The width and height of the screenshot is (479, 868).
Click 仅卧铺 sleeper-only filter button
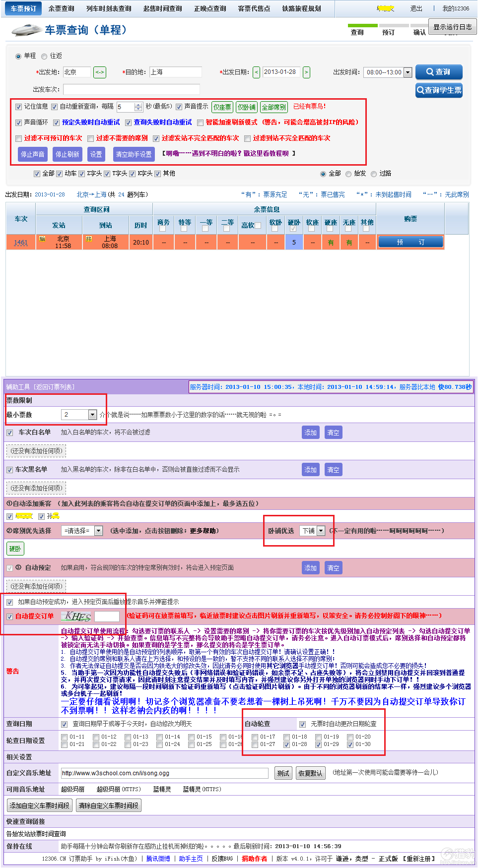click(x=246, y=107)
